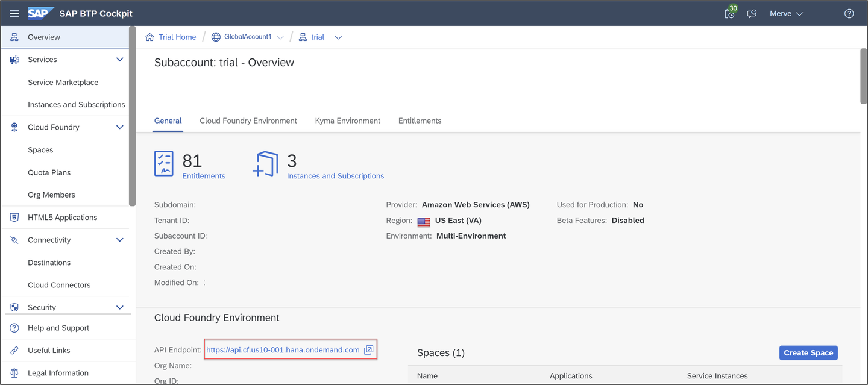
Task: Open Service Marketplace in sidebar
Action: [64, 82]
